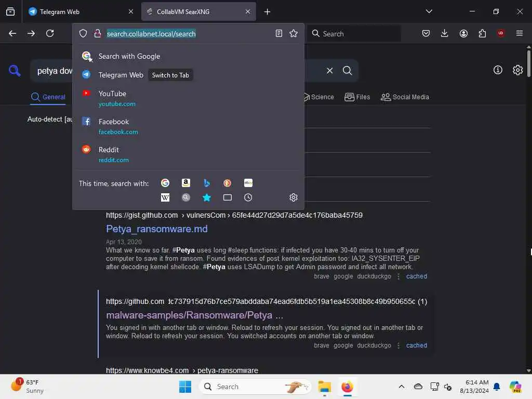The width and height of the screenshot is (532, 399).
Task: Search this time with eBay icon
Action: pyautogui.click(x=248, y=183)
